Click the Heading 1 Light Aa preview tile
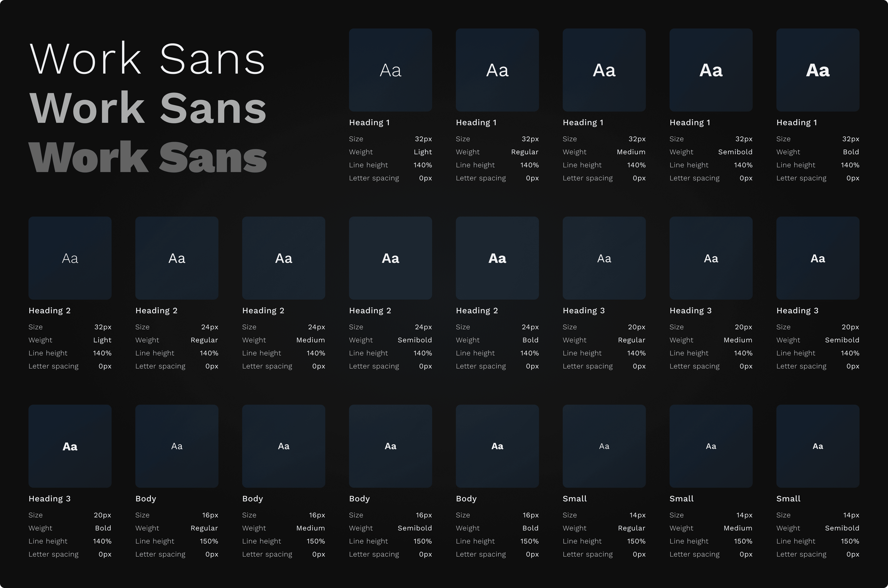888x588 pixels. coord(390,70)
